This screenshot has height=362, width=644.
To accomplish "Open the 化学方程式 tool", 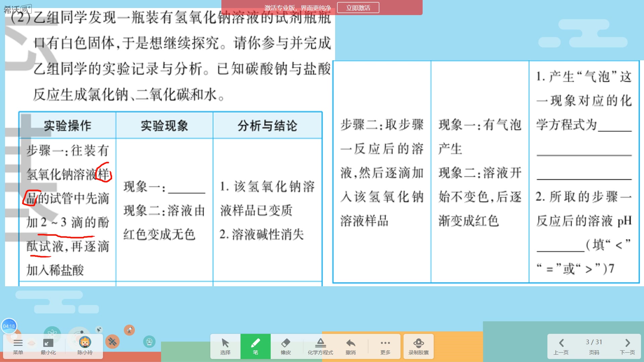I will 320,347.
